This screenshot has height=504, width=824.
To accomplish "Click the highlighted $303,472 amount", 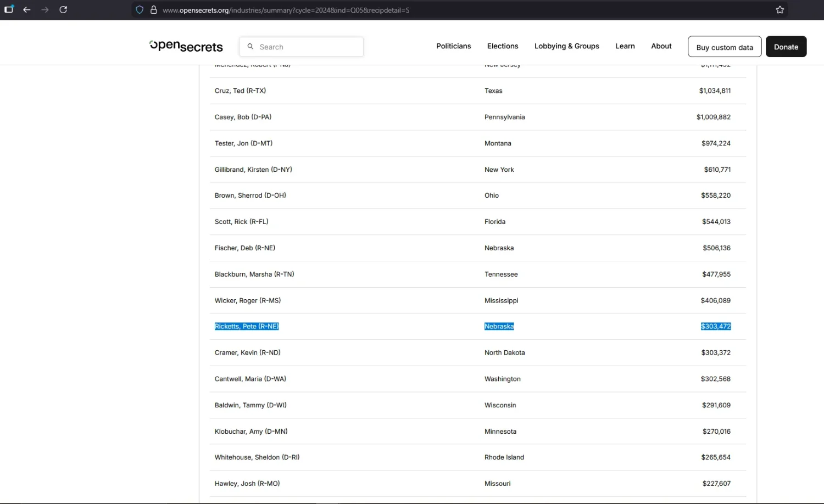I will coord(716,327).
